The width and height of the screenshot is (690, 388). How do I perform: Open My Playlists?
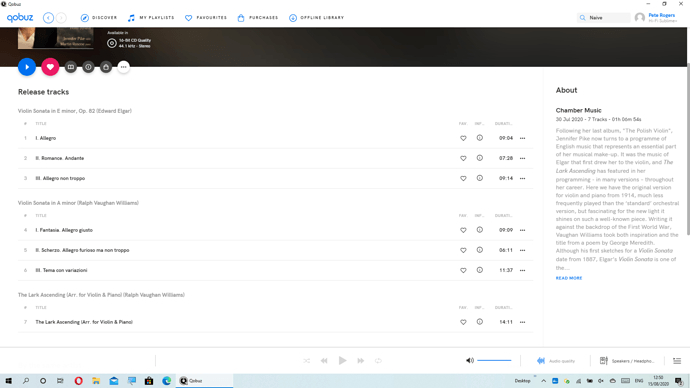(x=151, y=18)
